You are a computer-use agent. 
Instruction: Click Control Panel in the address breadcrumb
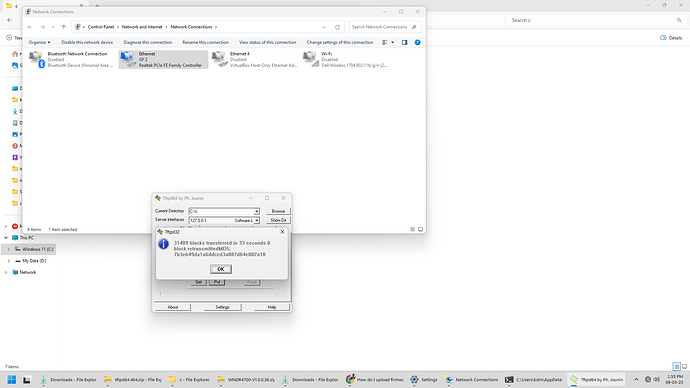(101, 27)
